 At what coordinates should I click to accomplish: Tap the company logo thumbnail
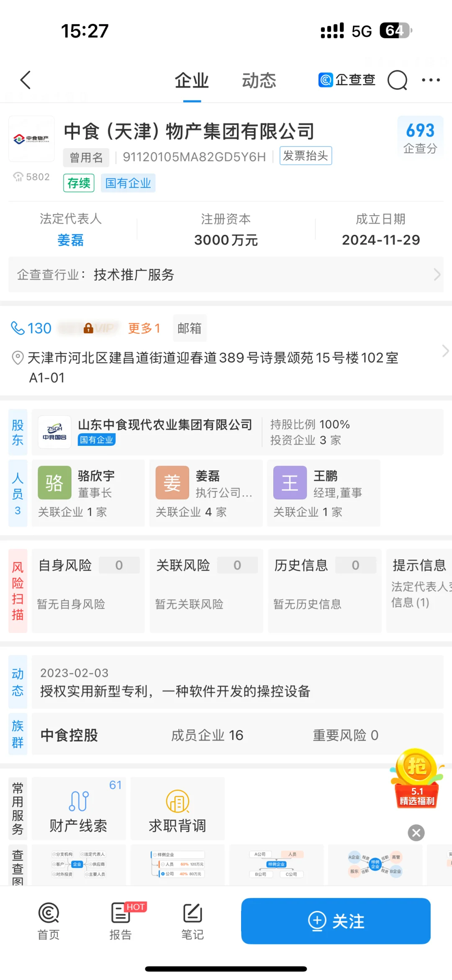click(32, 139)
